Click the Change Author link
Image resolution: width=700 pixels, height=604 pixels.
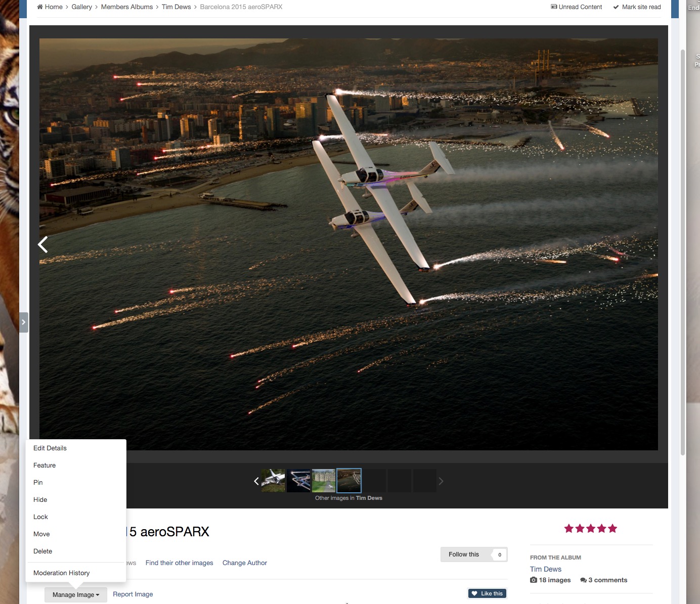[245, 563]
